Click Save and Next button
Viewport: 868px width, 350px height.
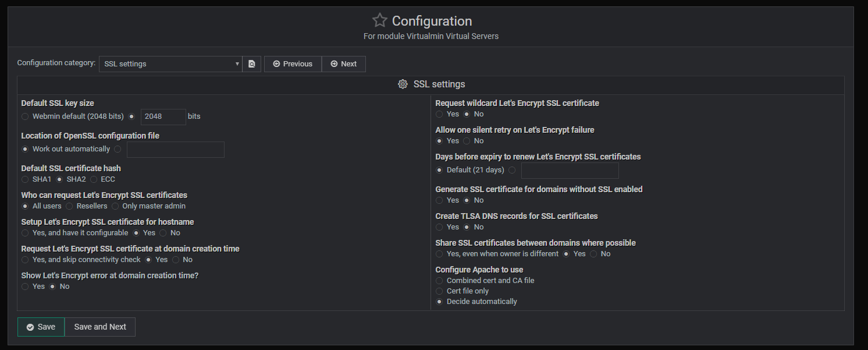point(100,327)
